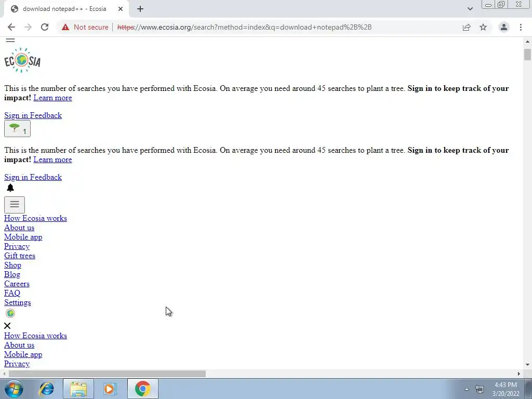Click the first Feedback link
This screenshot has height=399, width=532.
pos(46,115)
